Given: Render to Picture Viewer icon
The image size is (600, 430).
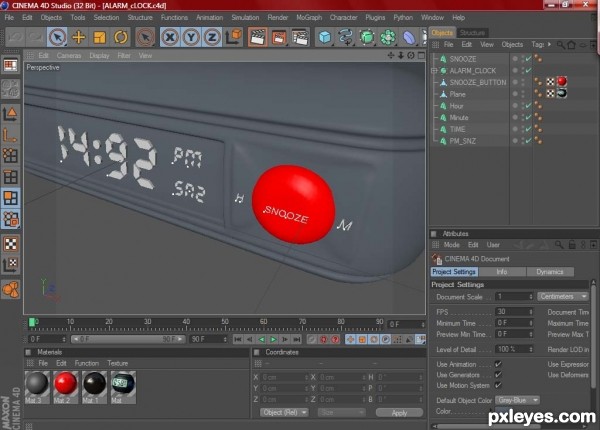Looking at the screenshot, I should [279, 37].
